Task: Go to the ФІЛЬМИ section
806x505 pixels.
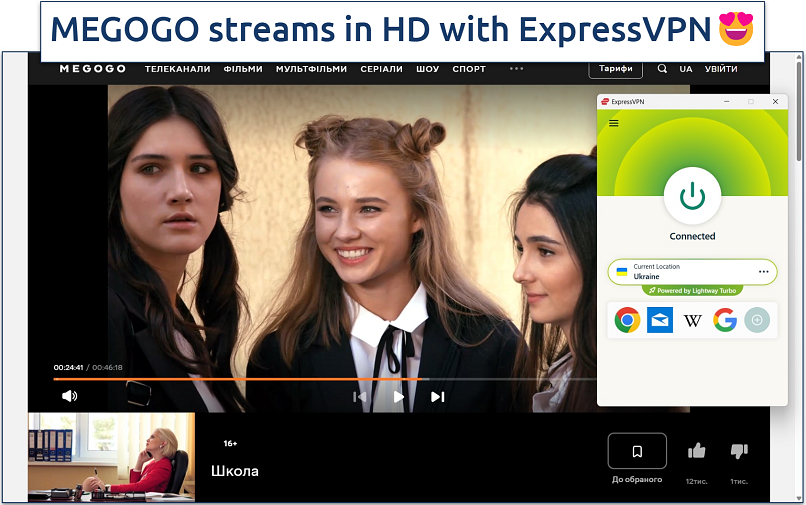Action: click(243, 69)
